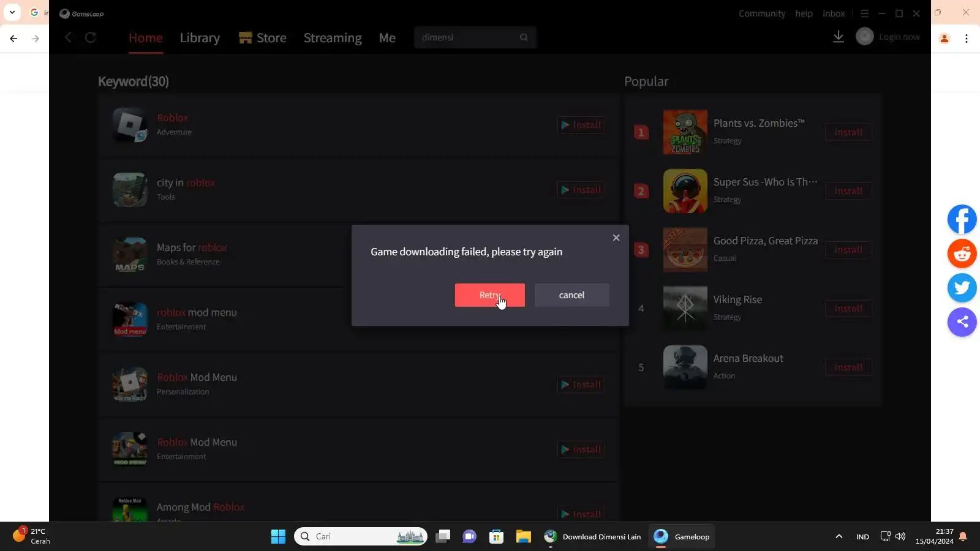This screenshot has width=980, height=551.
Task: Switch to 'Download Dimensi Lain' browser window
Action: point(592,537)
